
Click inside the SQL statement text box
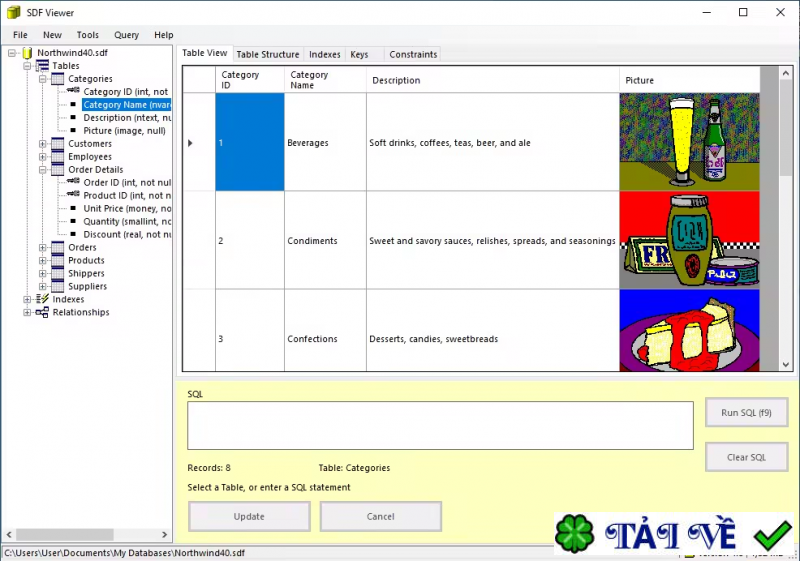click(x=440, y=426)
